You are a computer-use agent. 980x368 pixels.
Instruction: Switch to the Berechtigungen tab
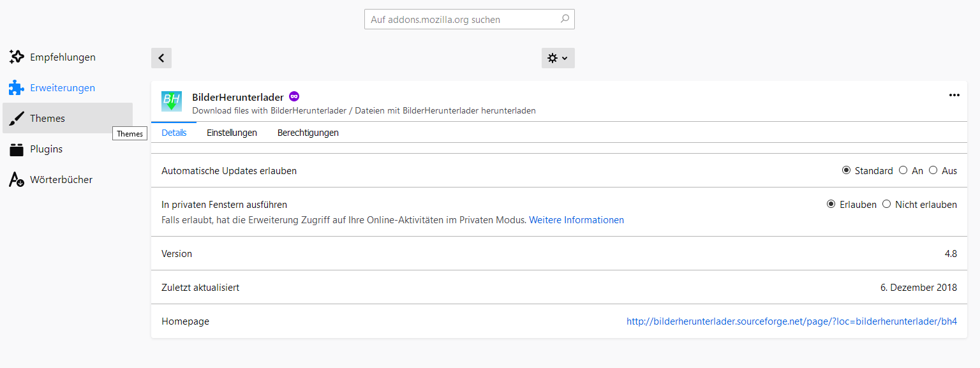click(308, 133)
